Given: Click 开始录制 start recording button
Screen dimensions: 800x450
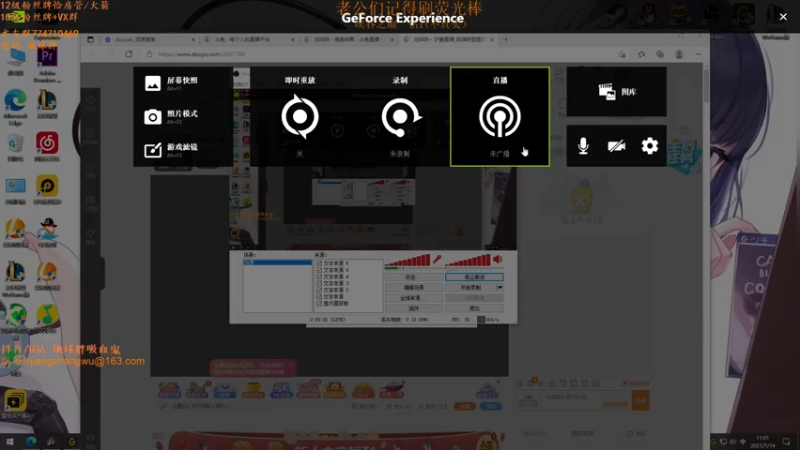Looking at the screenshot, I should tap(471, 288).
